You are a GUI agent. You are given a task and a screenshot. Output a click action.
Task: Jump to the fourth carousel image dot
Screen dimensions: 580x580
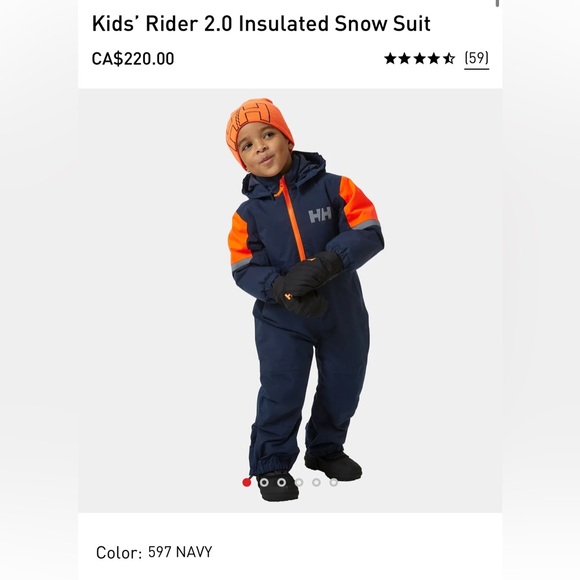click(x=299, y=482)
